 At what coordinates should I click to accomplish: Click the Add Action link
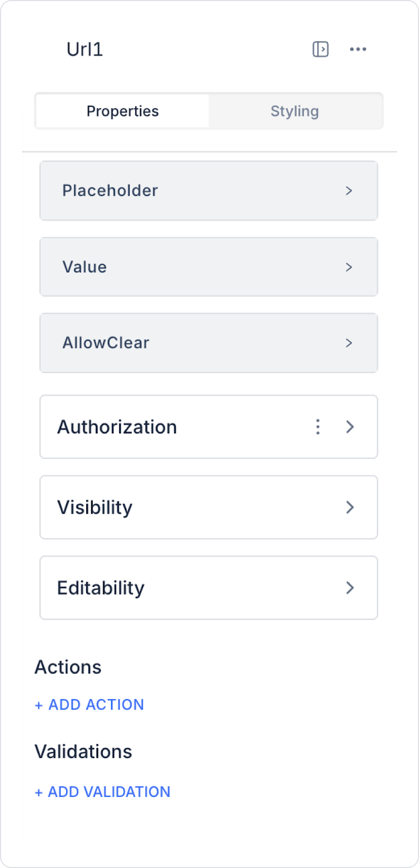coord(89,705)
